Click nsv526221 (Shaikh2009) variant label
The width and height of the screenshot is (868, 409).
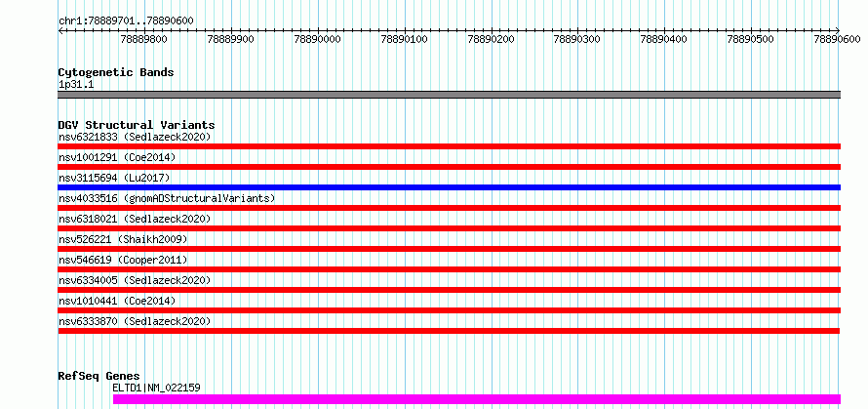(x=123, y=239)
